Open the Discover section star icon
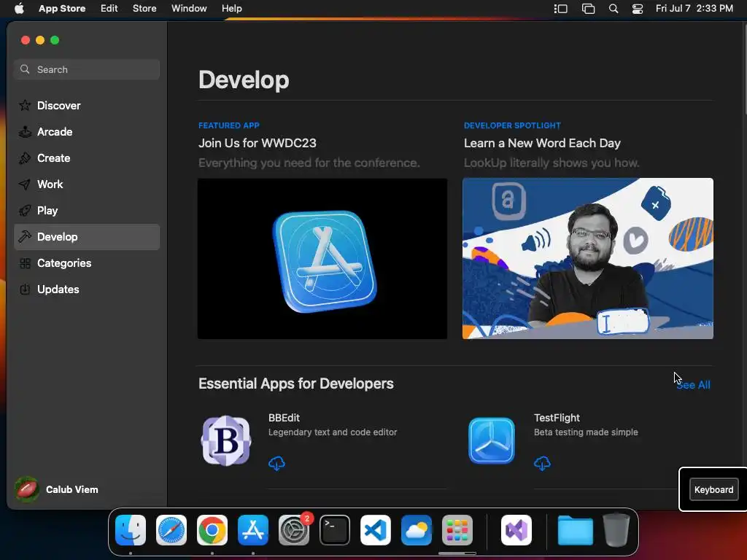The height and width of the screenshot is (560, 747). coord(25,105)
